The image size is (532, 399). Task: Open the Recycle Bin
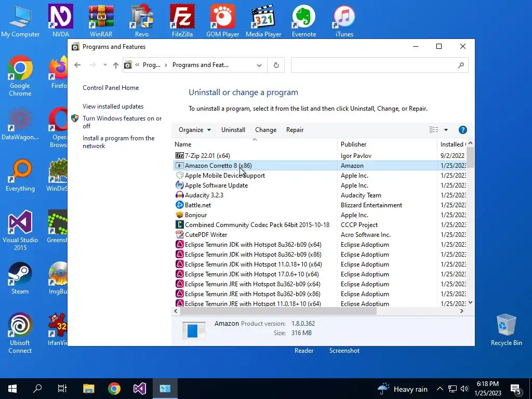[506, 330]
